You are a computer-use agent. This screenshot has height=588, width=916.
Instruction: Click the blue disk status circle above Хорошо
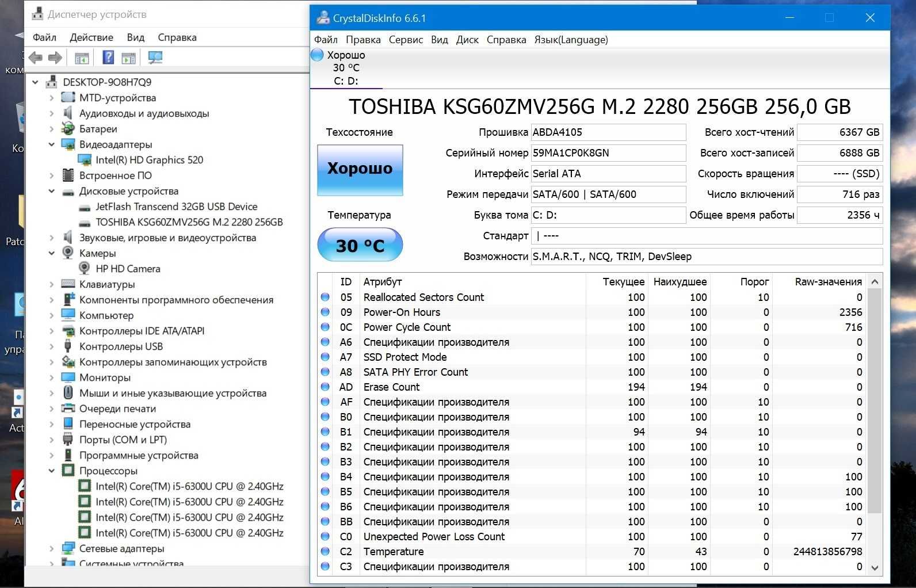click(317, 55)
